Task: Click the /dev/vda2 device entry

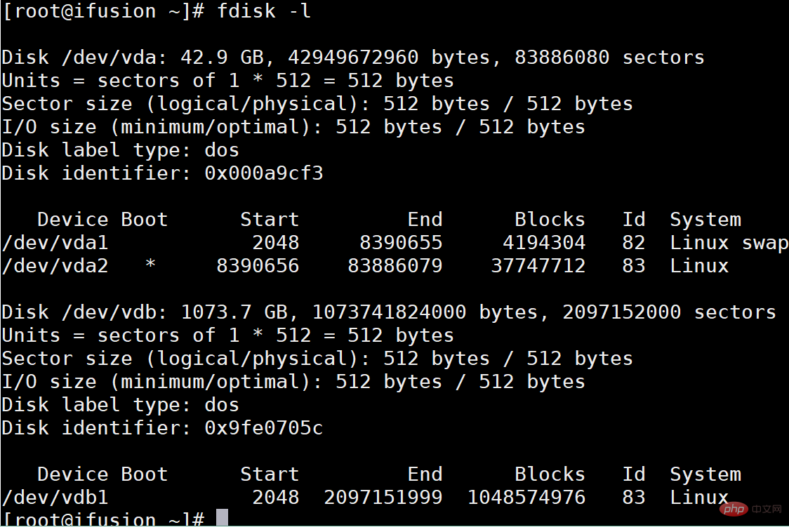Action: [55, 266]
